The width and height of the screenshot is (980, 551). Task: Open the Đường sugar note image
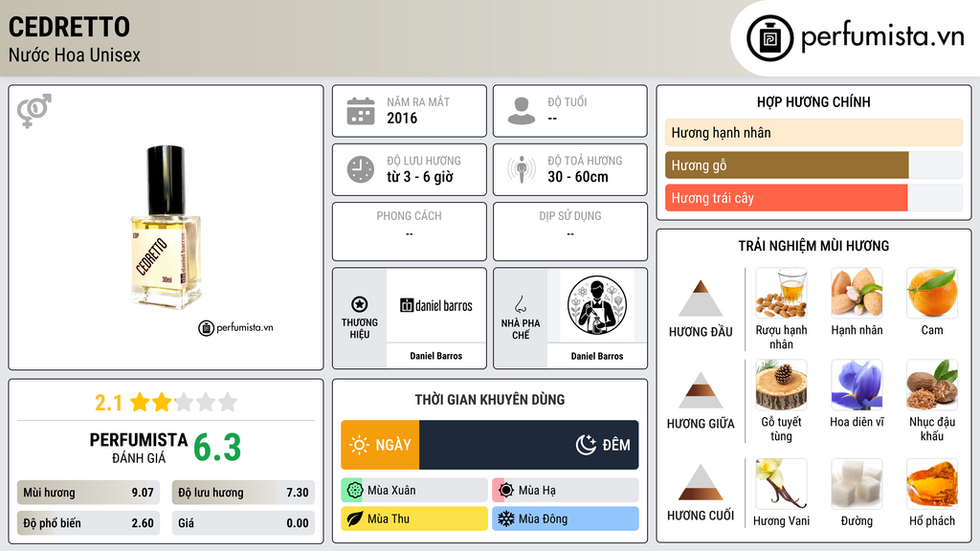[857, 484]
